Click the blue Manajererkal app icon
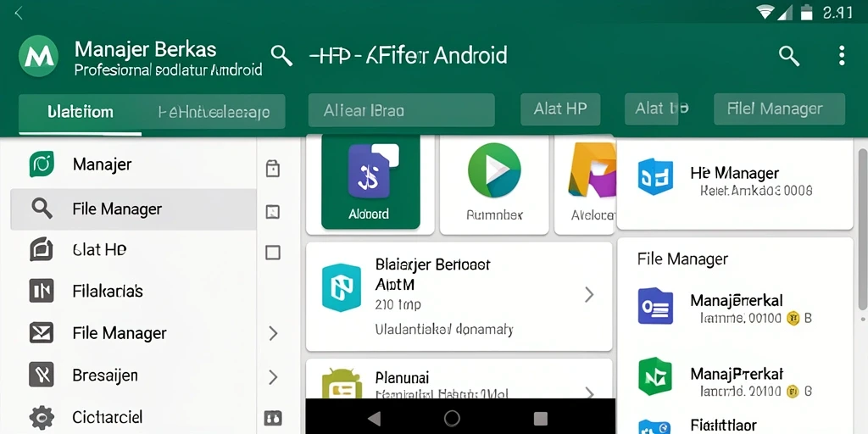 coord(655,305)
